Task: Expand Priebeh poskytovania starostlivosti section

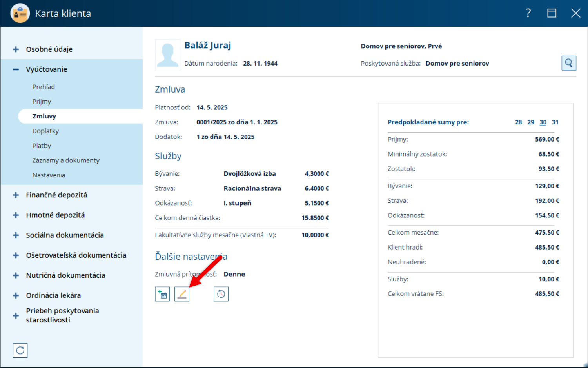Action: point(16,315)
